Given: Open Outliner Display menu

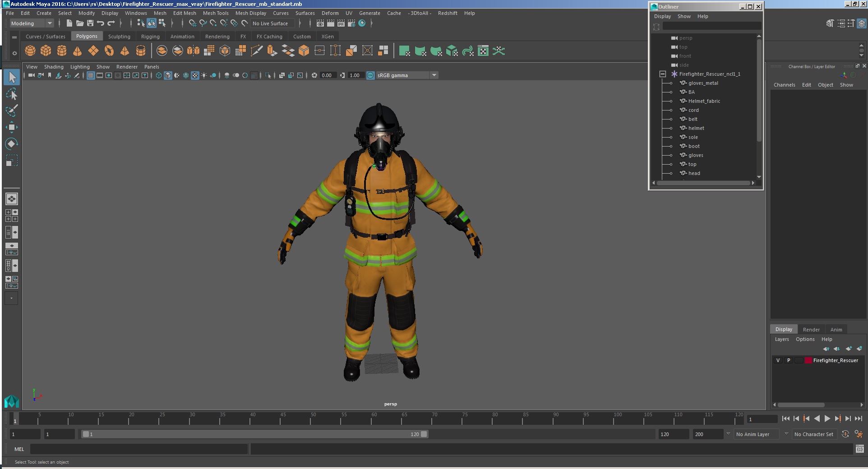Looking at the screenshot, I should point(662,16).
